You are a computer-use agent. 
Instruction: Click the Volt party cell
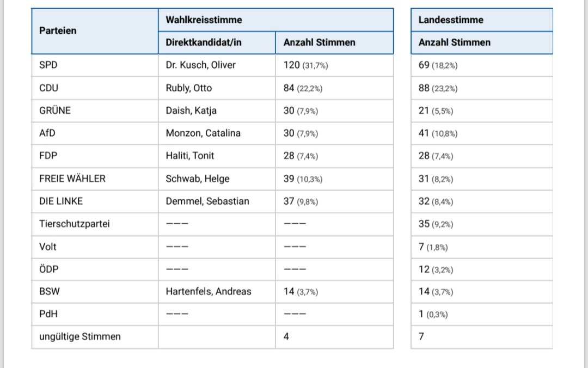click(x=48, y=247)
